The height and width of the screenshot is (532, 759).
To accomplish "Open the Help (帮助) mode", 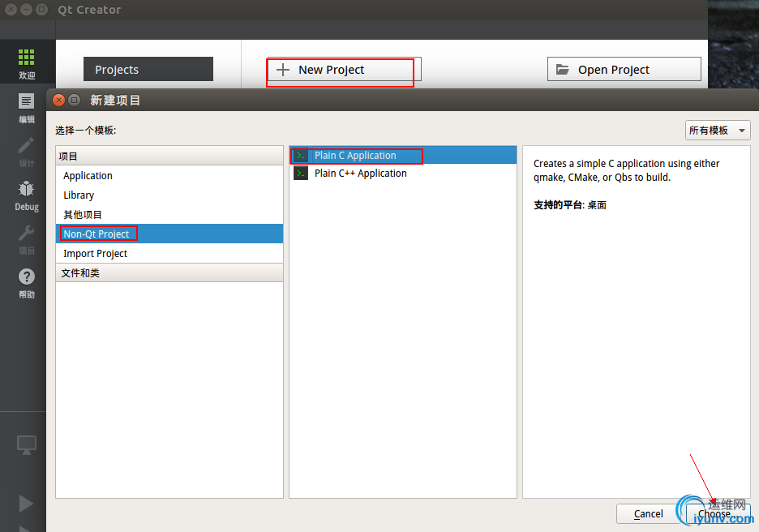I will 27,283.
